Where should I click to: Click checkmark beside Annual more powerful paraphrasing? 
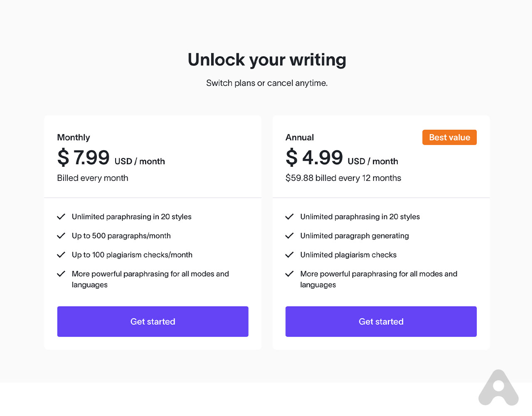click(290, 274)
